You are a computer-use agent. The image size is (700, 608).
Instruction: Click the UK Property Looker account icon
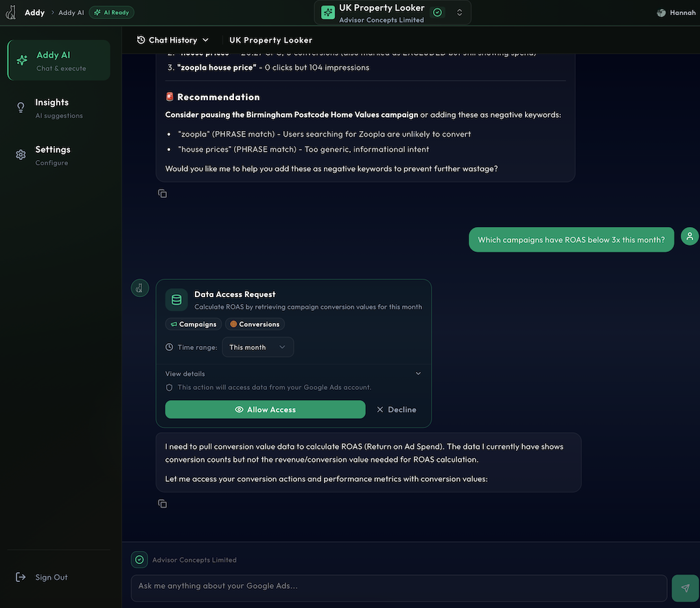pyautogui.click(x=328, y=12)
